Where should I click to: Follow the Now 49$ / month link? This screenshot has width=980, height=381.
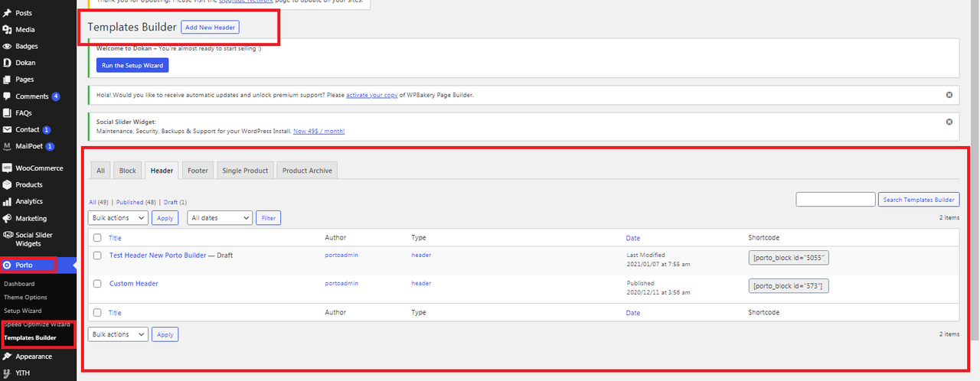[318, 131]
